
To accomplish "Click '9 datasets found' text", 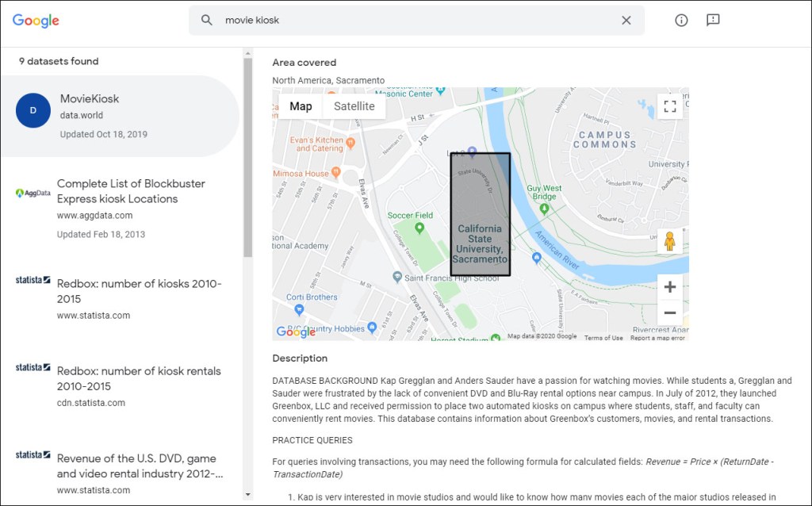I will coord(59,61).
